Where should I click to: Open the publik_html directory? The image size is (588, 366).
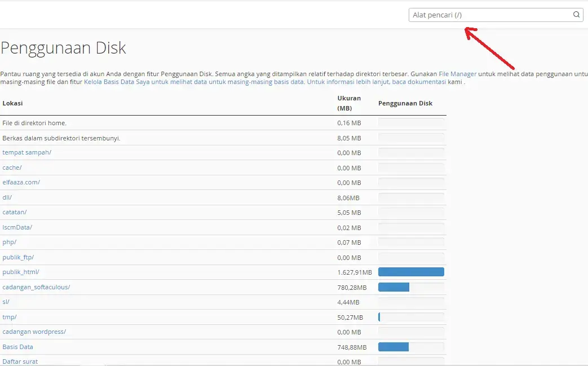[21, 272]
